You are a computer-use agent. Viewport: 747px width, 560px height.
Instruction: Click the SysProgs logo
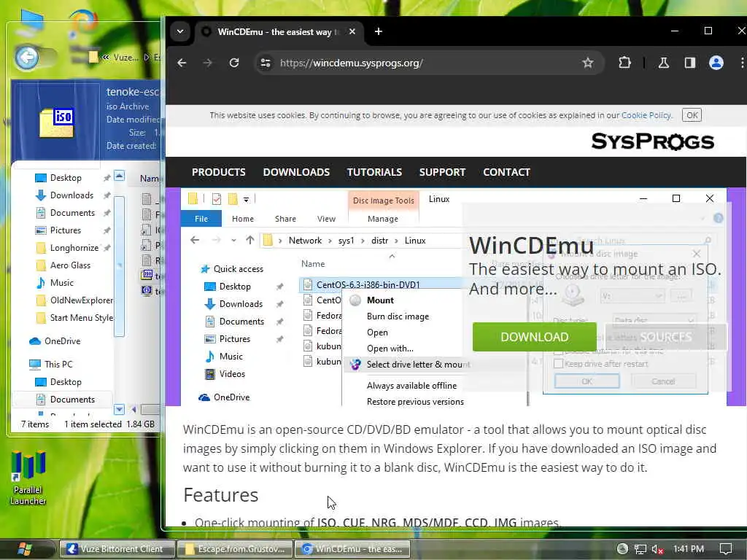coord(652,141)
